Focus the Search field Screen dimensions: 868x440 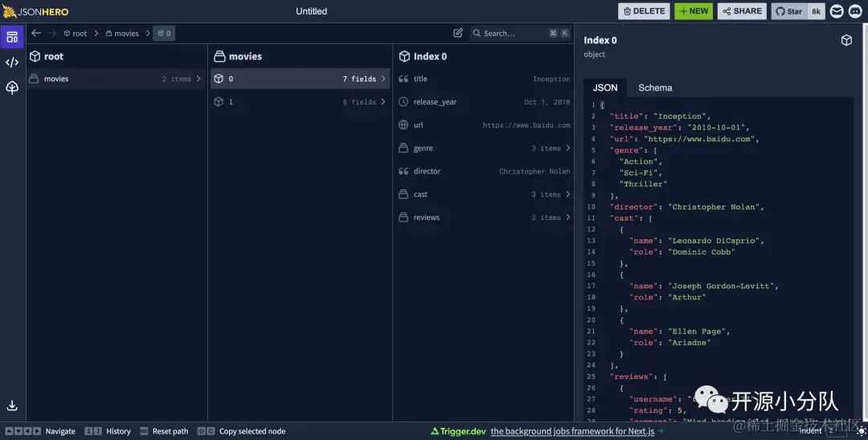[x=520, y=33]
